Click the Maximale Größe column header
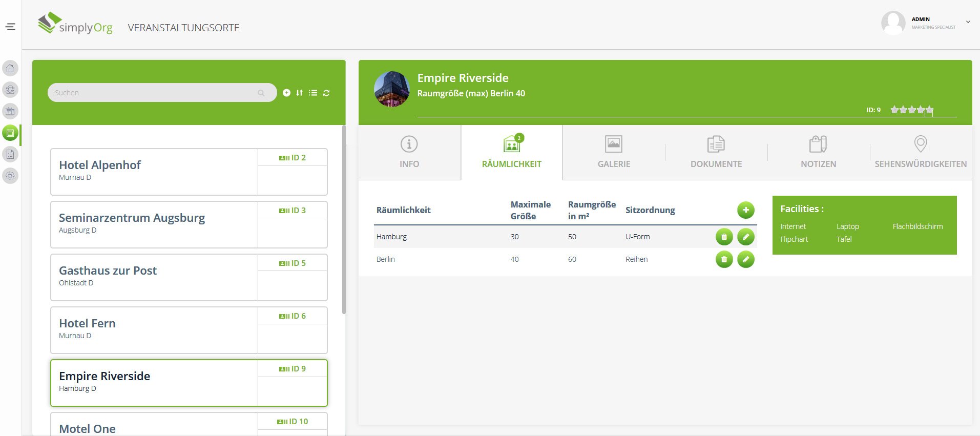 [x=531, y=210]
